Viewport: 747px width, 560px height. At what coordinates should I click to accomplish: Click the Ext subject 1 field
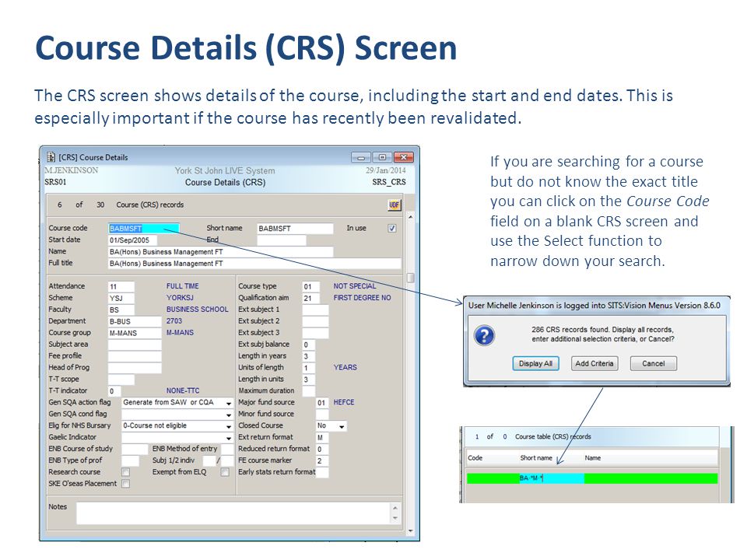click(x=315, y=310)
